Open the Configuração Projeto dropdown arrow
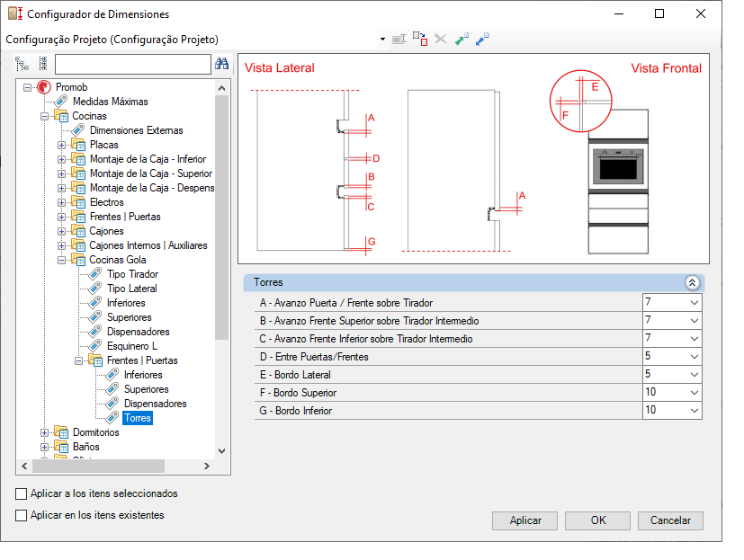 tap(382, 40)
